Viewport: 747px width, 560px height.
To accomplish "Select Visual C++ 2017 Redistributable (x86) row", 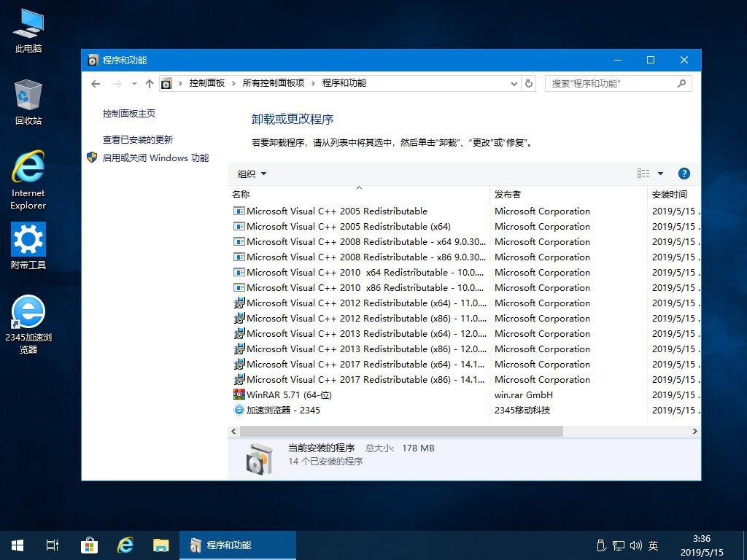I will [464, 379].
